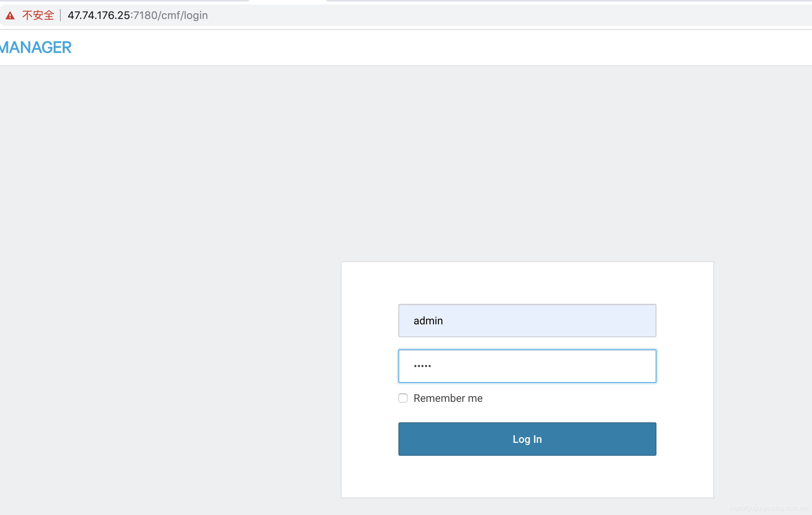Click the browser address bar URL
The height and width of the screenshot is (515, 812).
[138, 16]
